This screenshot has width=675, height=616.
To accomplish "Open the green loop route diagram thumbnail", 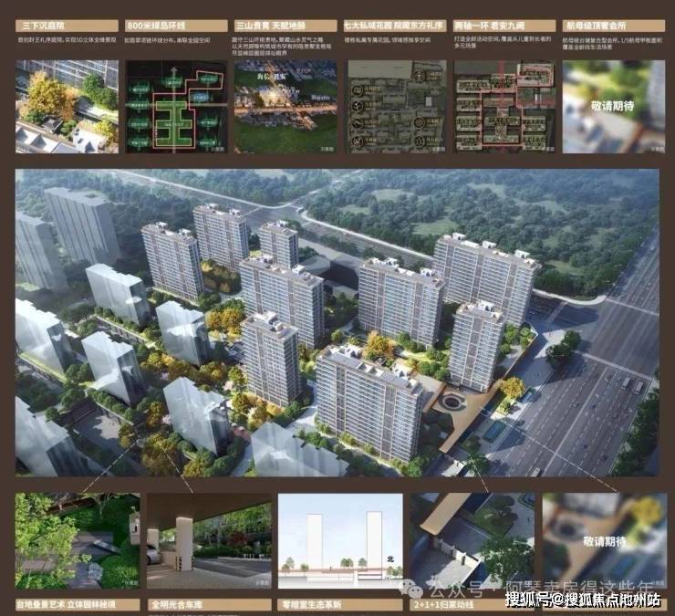I will 176,107.
